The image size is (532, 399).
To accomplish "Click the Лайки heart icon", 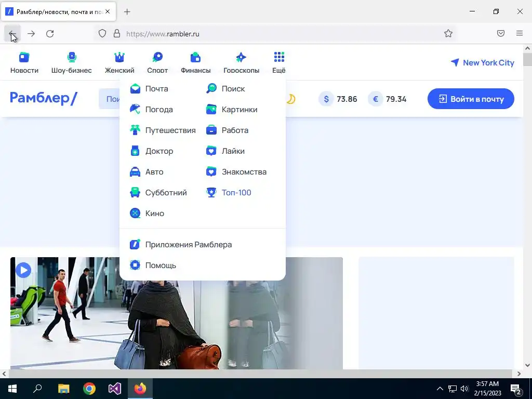I will 211,151.
